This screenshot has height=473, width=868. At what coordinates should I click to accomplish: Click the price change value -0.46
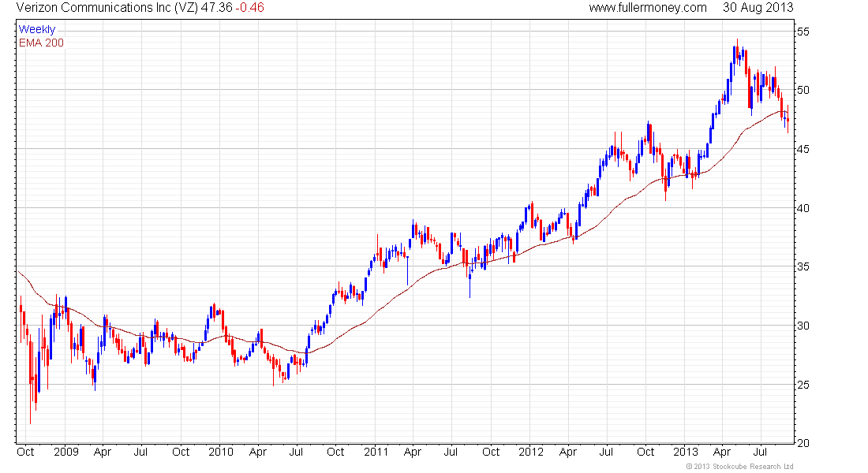coord(249,8)
